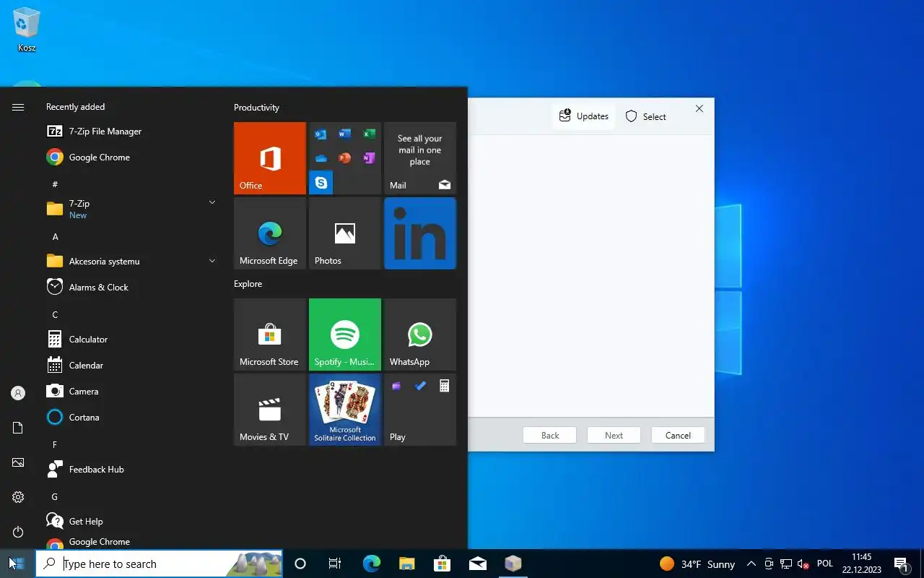The image size is (924, 578).
Task: Open Calculator app
Action: (x=131, y=340)
